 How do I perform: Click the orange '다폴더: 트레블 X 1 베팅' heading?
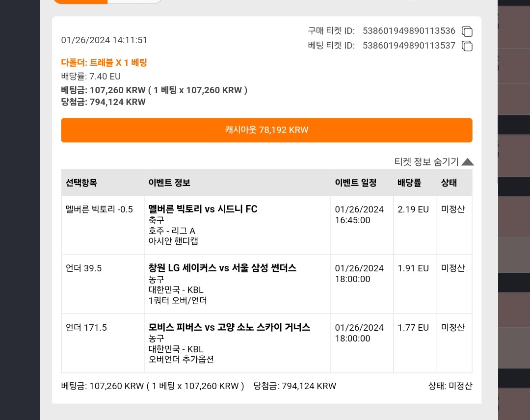click(104, 62)
